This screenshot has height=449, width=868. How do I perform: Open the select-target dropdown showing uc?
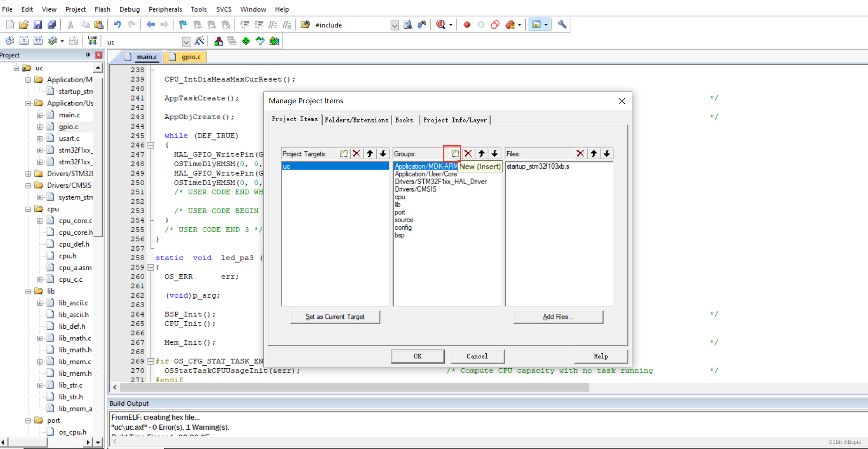click(x=186, y=42)
